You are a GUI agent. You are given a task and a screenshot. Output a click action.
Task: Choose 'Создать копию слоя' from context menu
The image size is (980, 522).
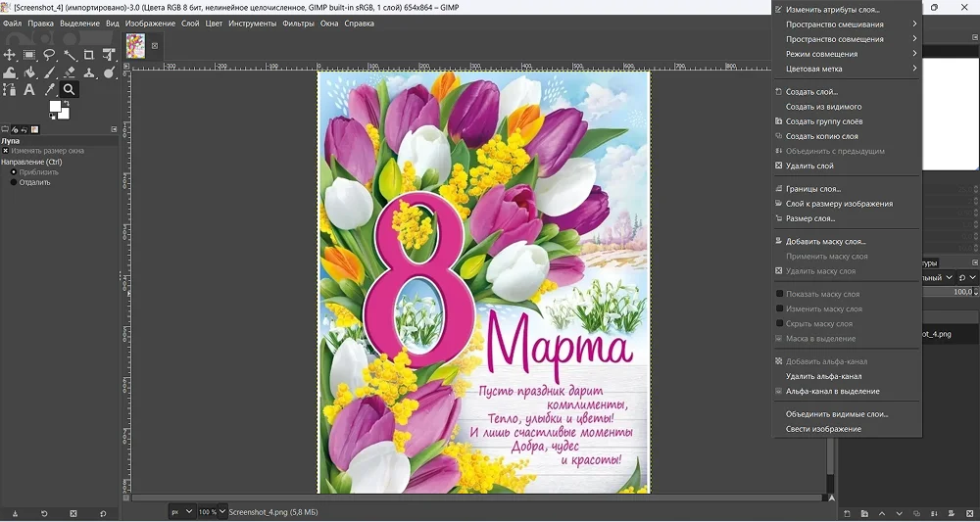821,136
